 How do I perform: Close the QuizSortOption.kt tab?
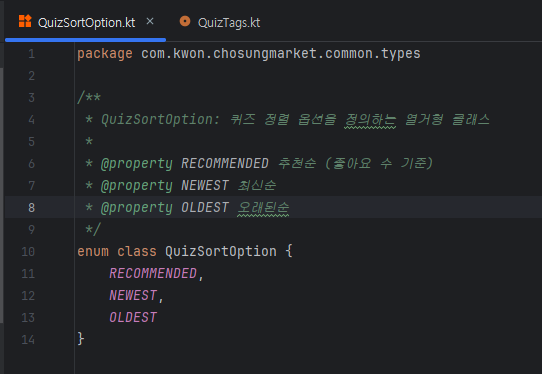tap(150, 21)
